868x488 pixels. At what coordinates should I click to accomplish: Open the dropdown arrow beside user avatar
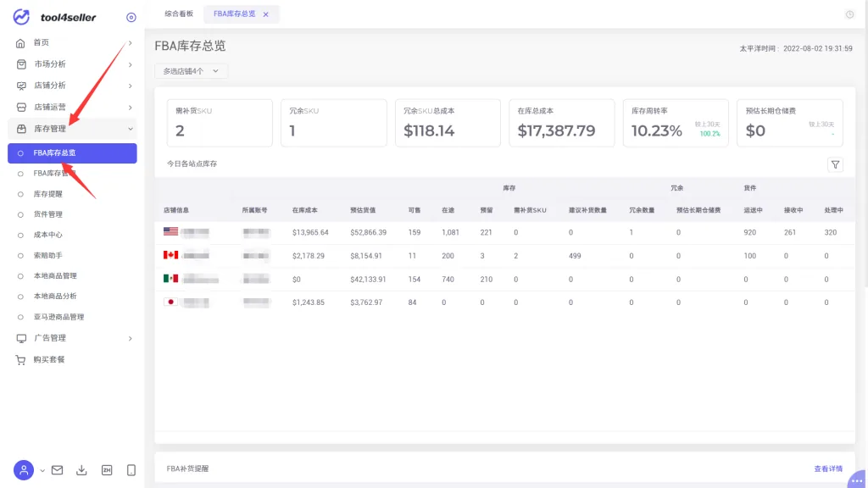(42, 471)
